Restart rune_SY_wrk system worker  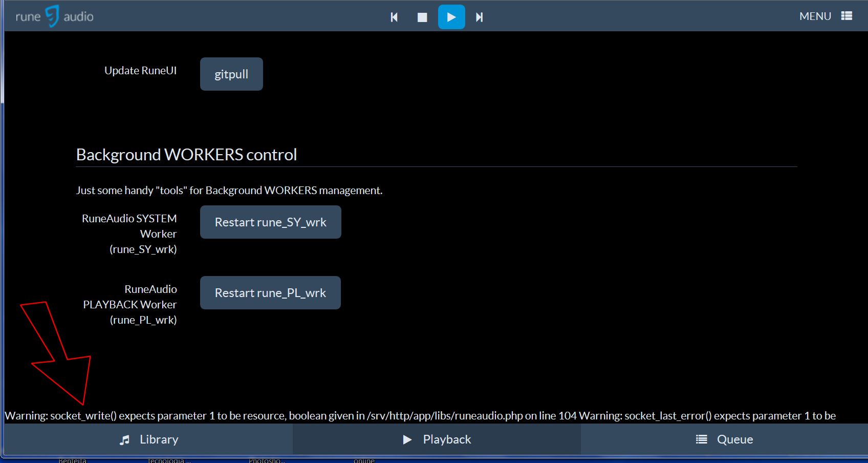(x=271, y=222)
